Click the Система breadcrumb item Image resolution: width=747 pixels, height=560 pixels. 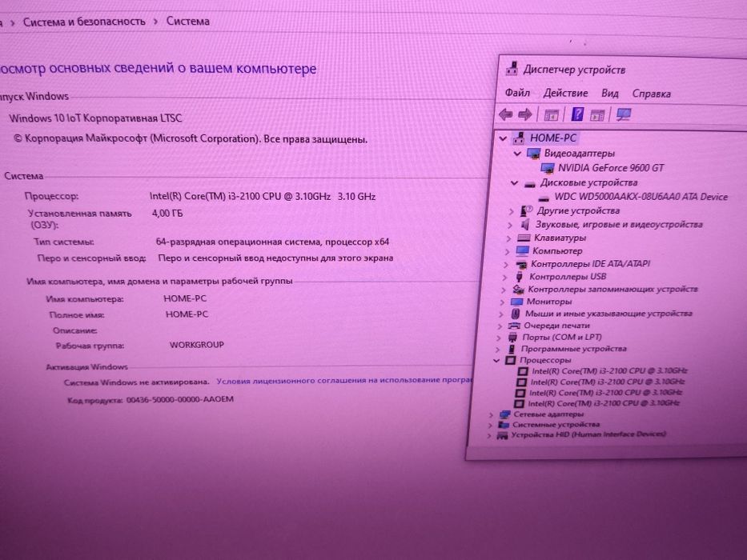[x=187, y=22]
